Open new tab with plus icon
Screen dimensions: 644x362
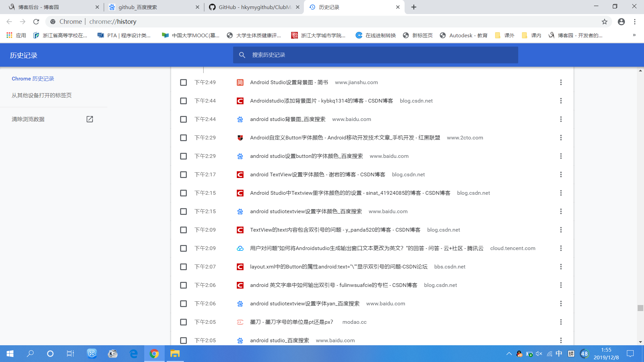pyautogui.click(x=414, y=7)
